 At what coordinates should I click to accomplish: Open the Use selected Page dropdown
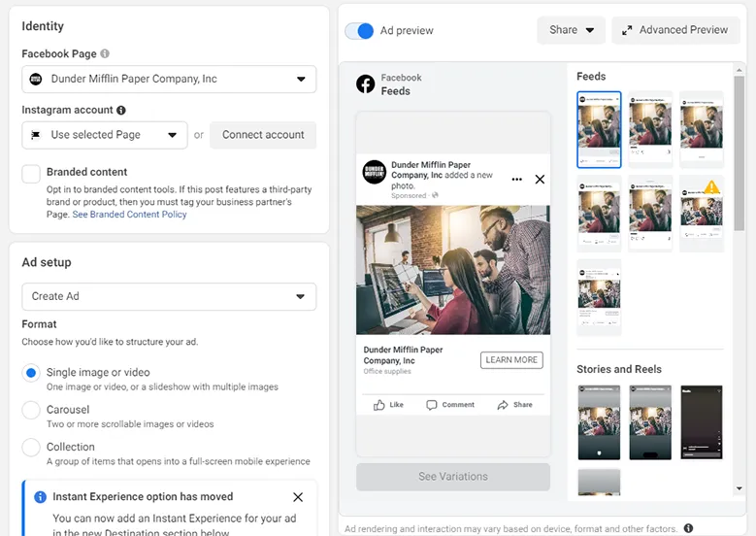pos(105,135)
